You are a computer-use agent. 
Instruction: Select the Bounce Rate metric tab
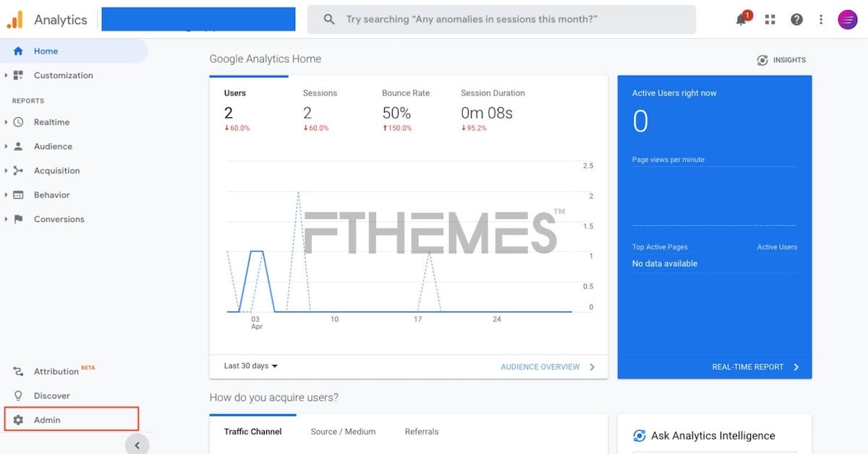pos(407,111)
